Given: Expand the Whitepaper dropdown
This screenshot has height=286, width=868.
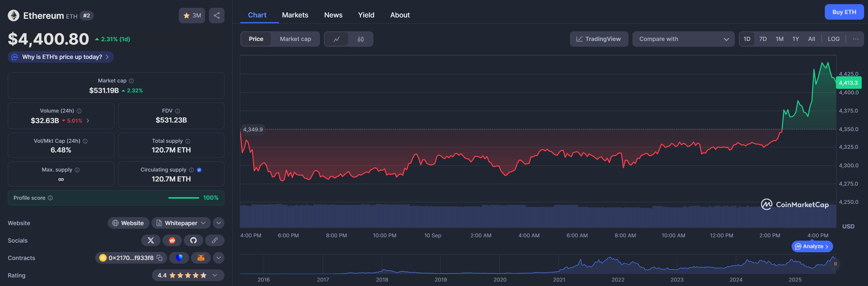Looking at the screenshot, I should pos(181,223).
